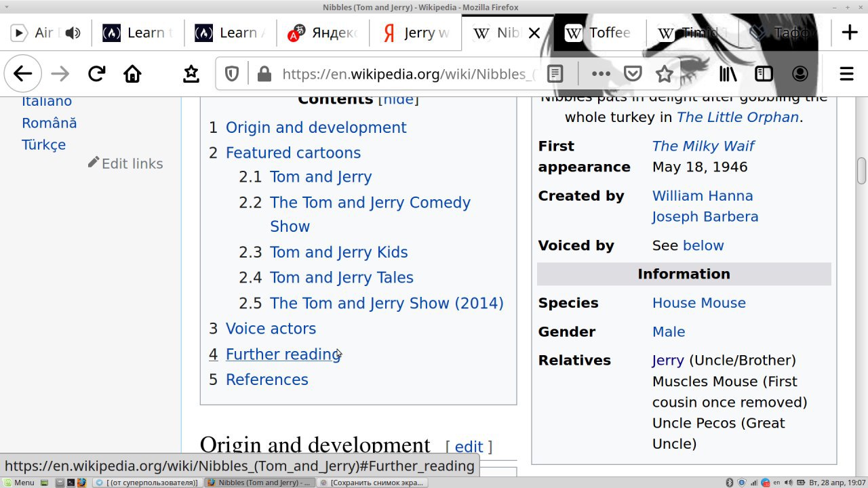This screenshot has height=488, width=868.
Task: Click the en keyboard layout indicator
Action: pyautogui.click(x=776, y=483)
